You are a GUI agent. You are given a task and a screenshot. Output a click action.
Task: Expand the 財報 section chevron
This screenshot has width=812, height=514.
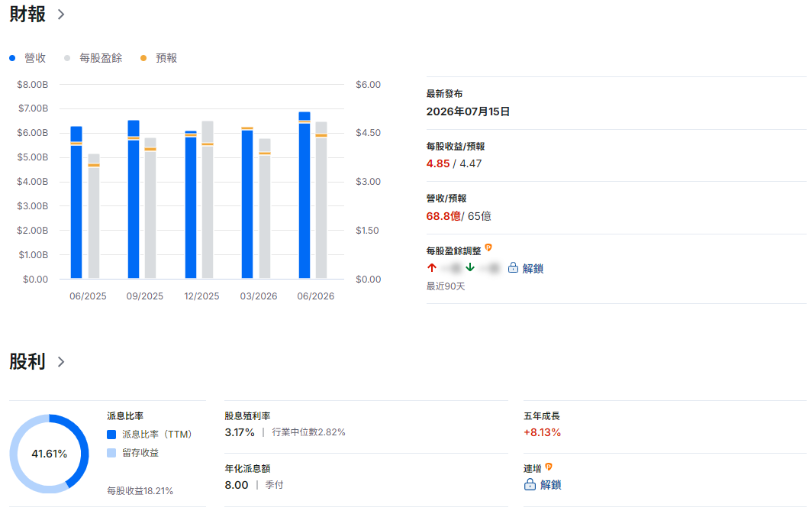click(61, 15)
